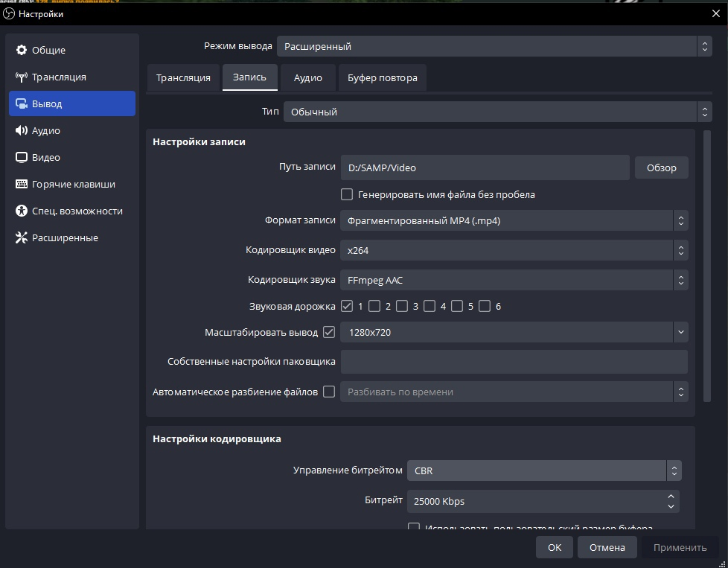
Task: Open the Кодировщик видео x264 dropdown
Action: click(514, 250)
